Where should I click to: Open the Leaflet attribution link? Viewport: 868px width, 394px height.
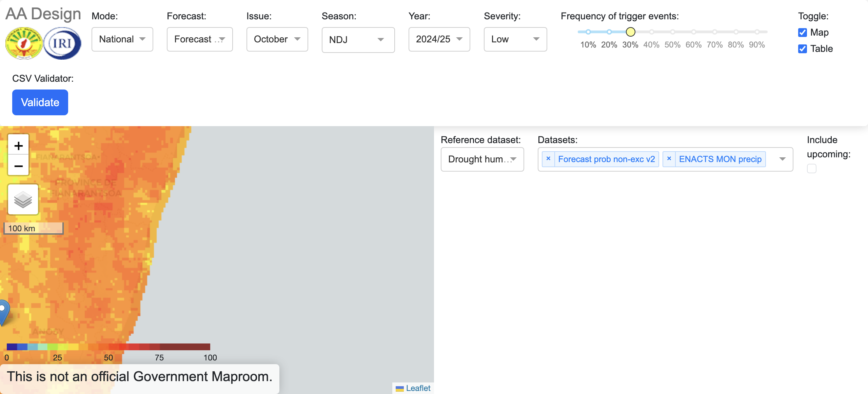[x=418, y=388]
